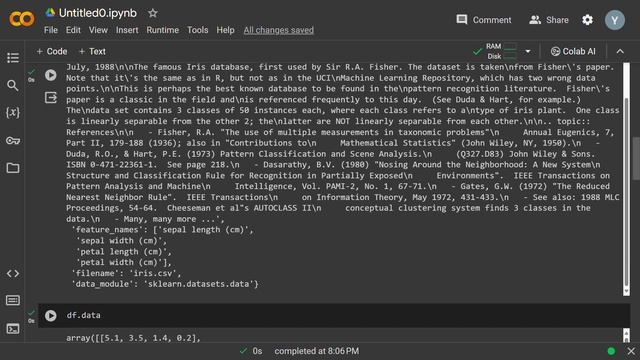Open the Help menu
The height and width of the screenshot is (360, 640).
click(x=225, y=30)
